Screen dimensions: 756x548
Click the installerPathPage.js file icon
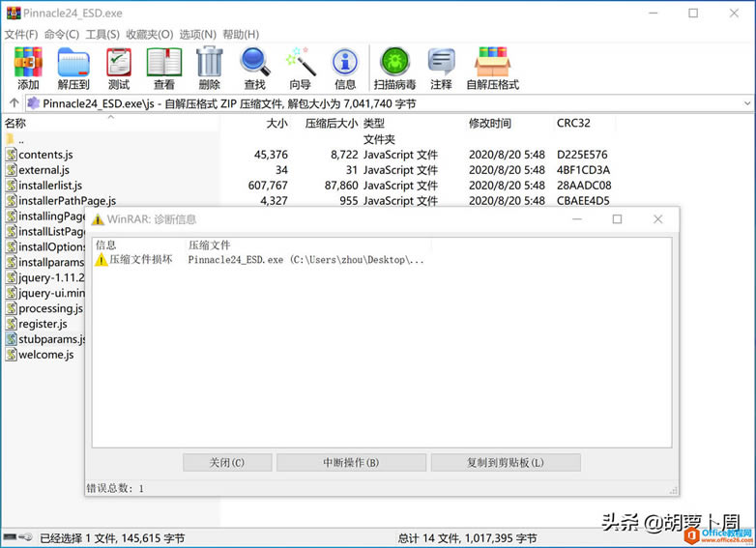(11, 200)
